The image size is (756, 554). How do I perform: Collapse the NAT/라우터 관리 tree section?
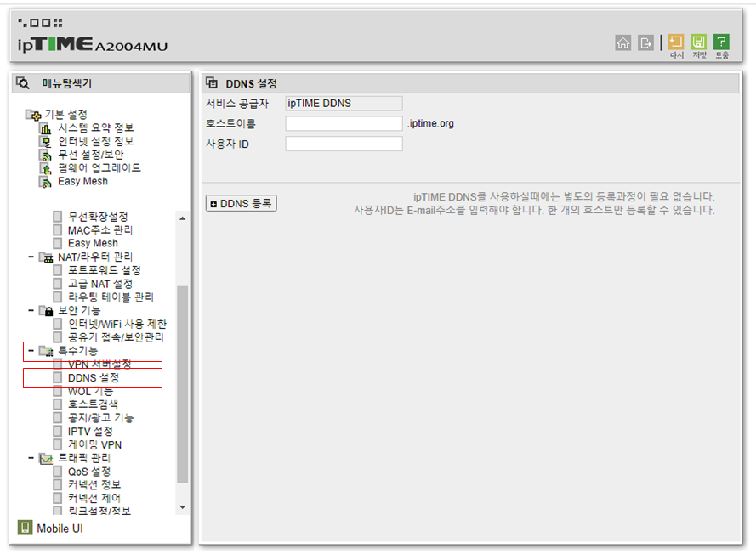tap(31, 257)
